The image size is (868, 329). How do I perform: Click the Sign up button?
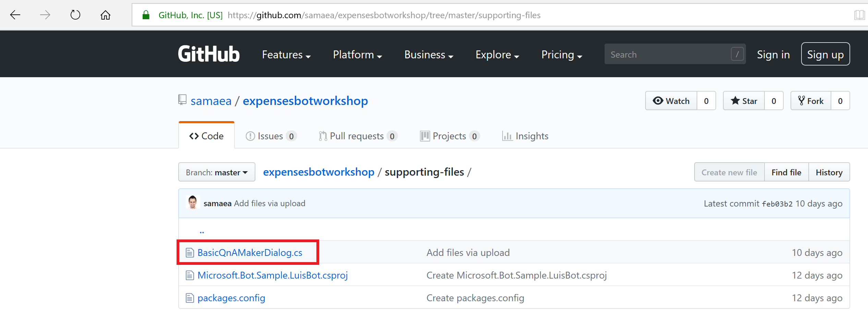(825, 54)
